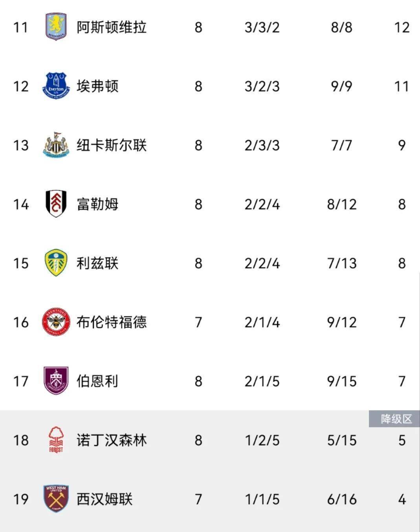Open team page for 阿斯顿维拉
This screenshot has height=532, width=420.
click(112, 28)
